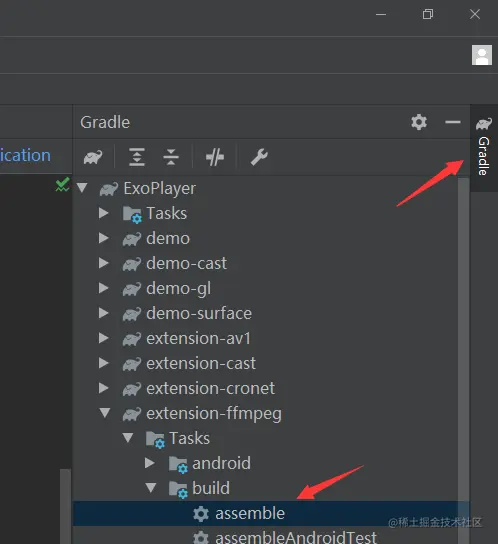Select the build folder label
This screenshot has height=544, width=498.
coord(211,488)
